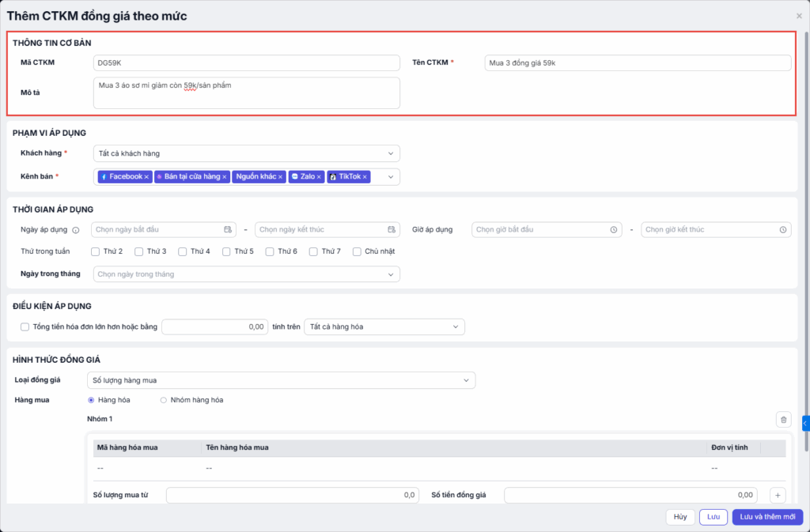
Task: Tick the Thứ 2 checkbox
Action: [95, 251]
